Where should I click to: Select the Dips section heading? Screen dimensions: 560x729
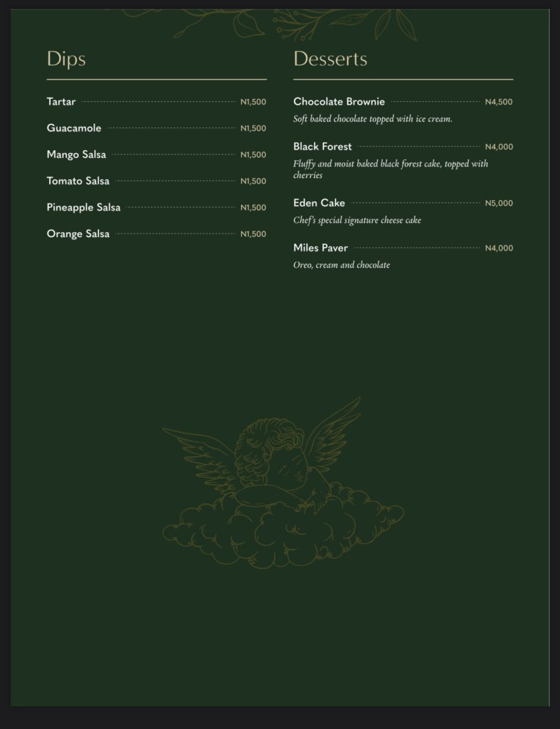click(x=66, y=58)
